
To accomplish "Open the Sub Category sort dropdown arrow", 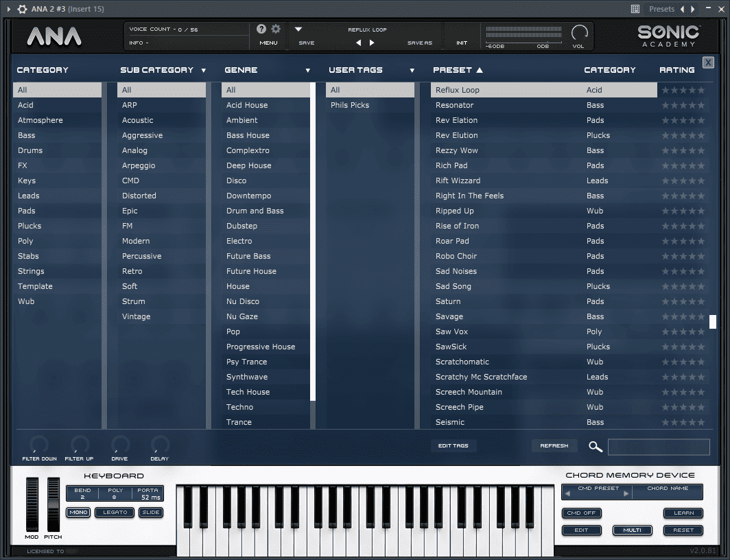I will [x=204, y=70].
